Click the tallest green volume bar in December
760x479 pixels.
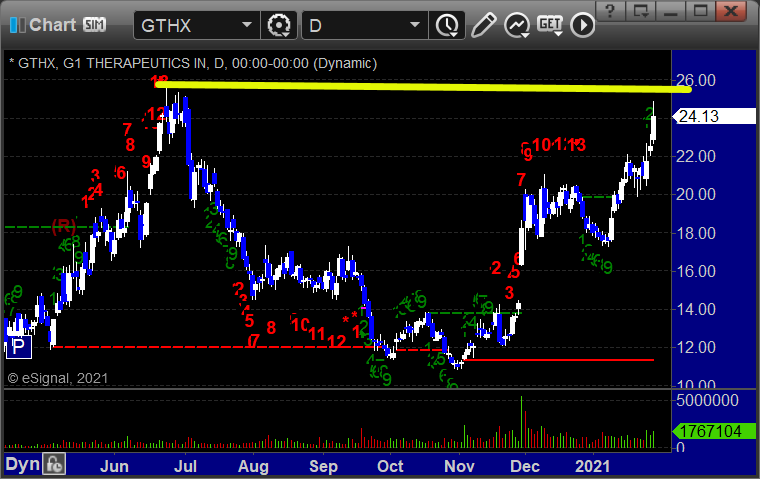tap(522, 422)
